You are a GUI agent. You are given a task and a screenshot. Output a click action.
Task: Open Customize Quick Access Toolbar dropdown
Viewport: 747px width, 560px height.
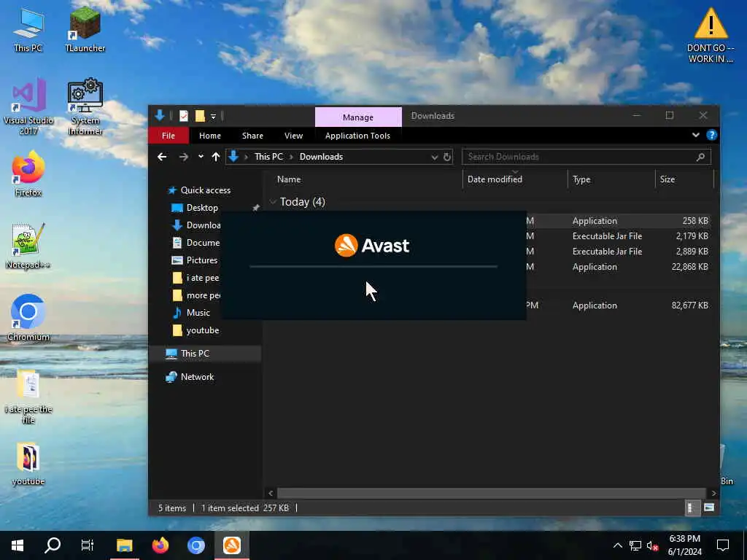(x=213, y=116)
